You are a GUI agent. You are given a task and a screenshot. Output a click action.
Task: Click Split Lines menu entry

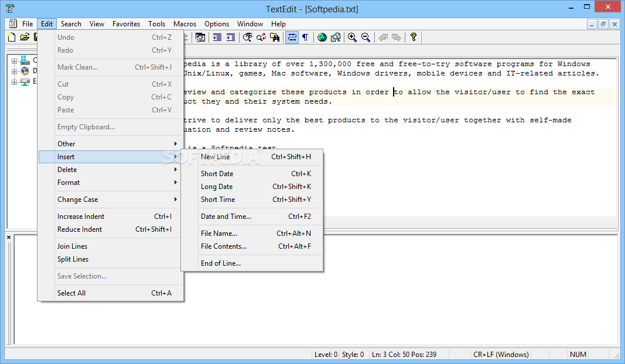click(110, 259)
